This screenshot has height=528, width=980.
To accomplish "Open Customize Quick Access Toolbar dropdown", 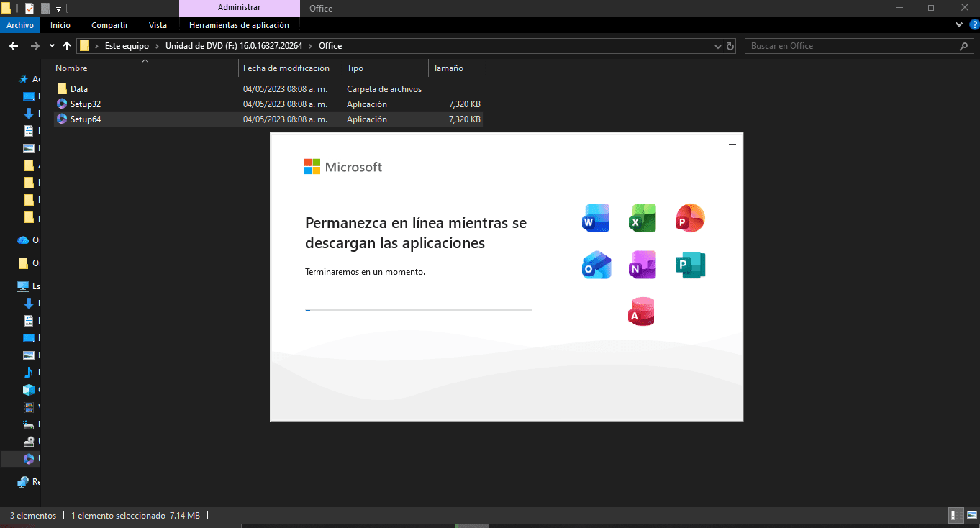I will click(x=58, y=9).
